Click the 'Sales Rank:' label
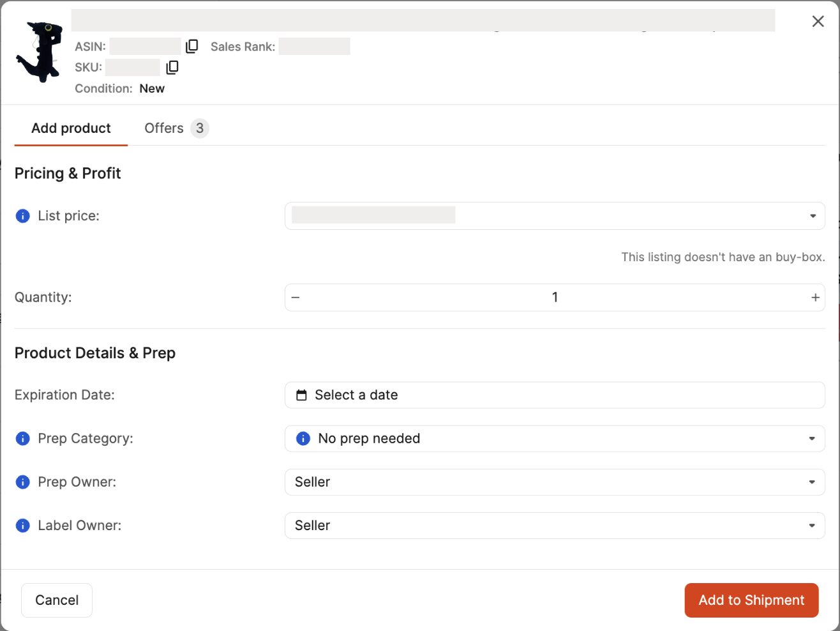This screenshot has height=631, width=840. 243,47
